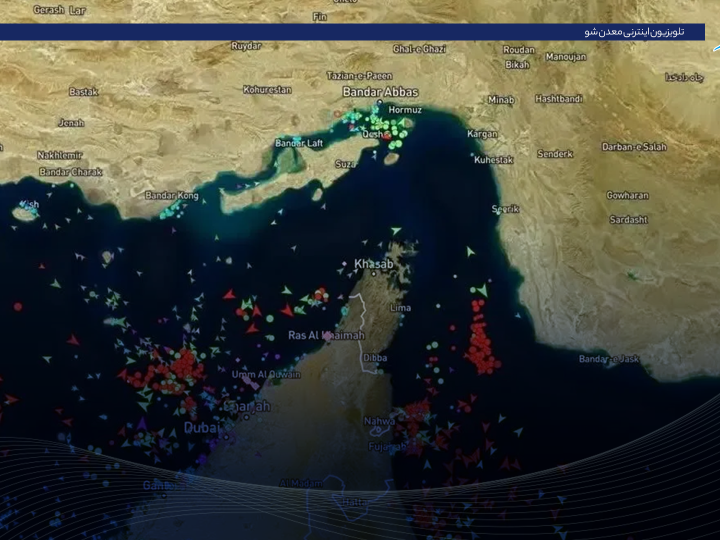This screenshot has height=540, width=720.
Task: Click the Bandar-e Jask label
Action: (609, 359)
